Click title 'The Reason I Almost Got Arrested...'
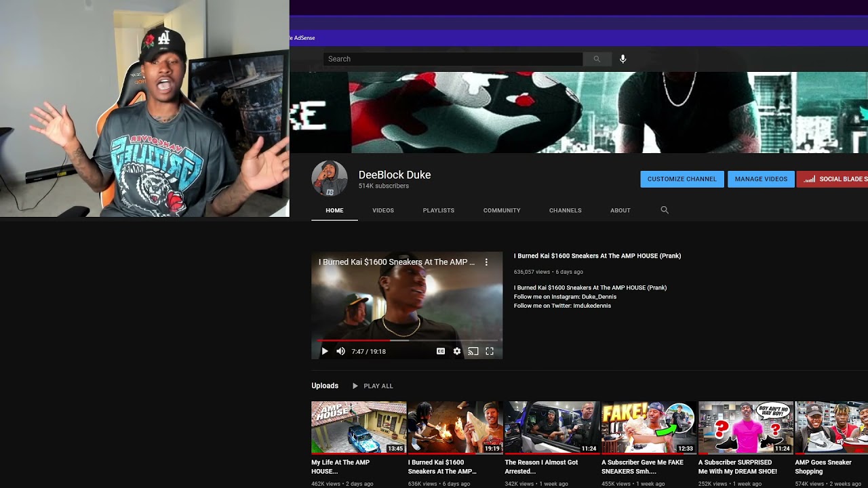The height and width of the screenshot is (488, 868). [x=541, y=467]
